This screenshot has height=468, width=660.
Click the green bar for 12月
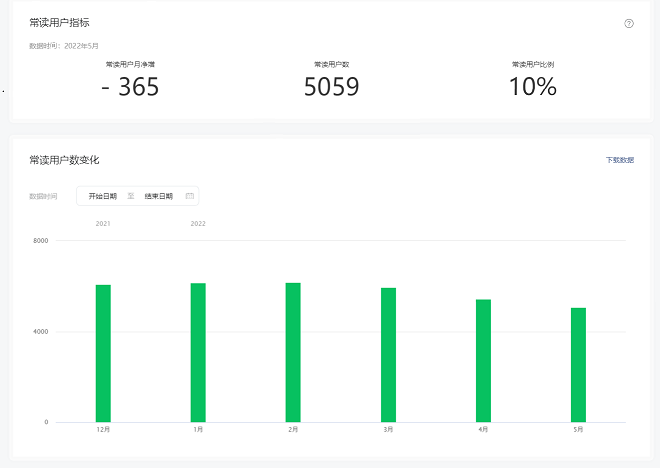click(x=103, y=353)
